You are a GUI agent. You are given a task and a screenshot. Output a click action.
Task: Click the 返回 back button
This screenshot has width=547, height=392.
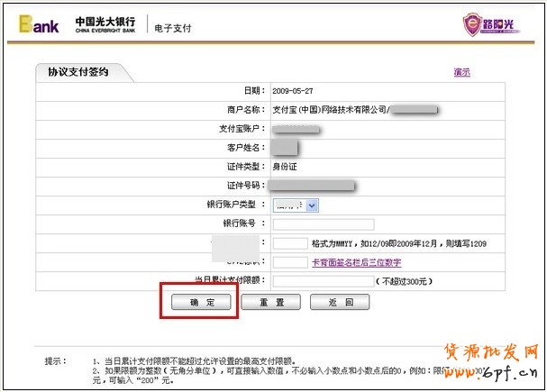pos(339,303)
